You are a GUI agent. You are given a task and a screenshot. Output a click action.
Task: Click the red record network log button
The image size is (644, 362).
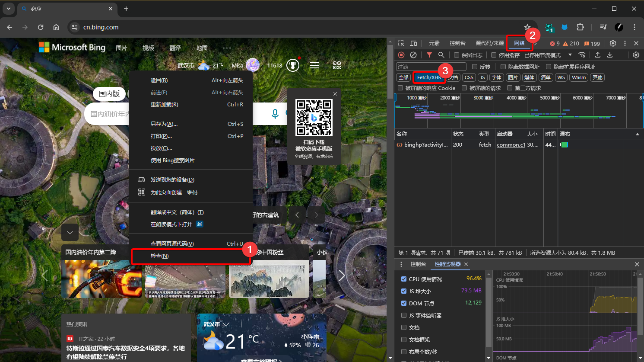[401, 55]
